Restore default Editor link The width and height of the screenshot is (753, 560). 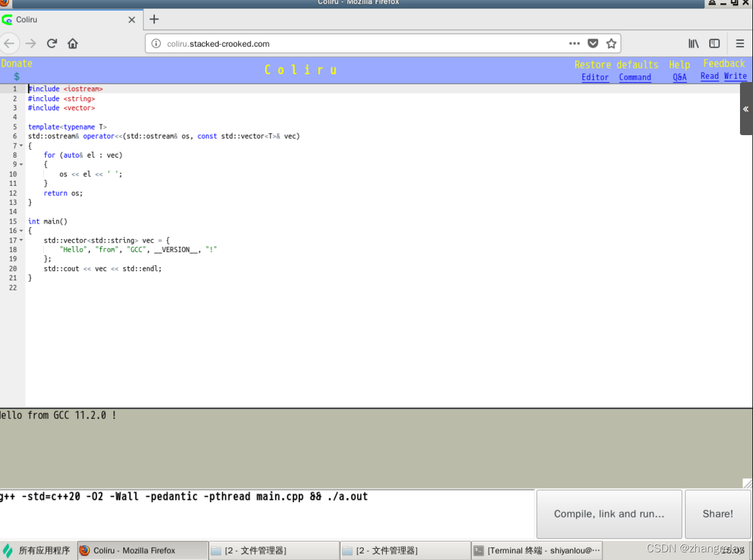595,77
